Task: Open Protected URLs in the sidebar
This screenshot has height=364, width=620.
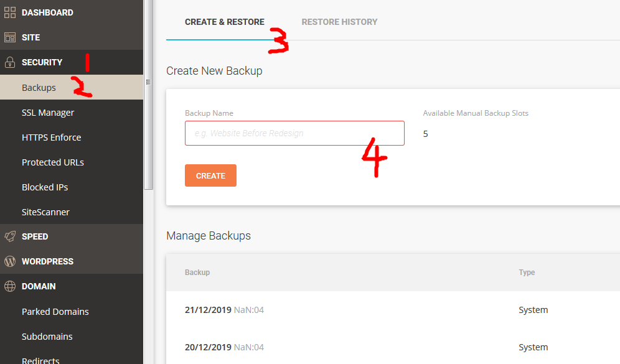Action: pos(53,162)
